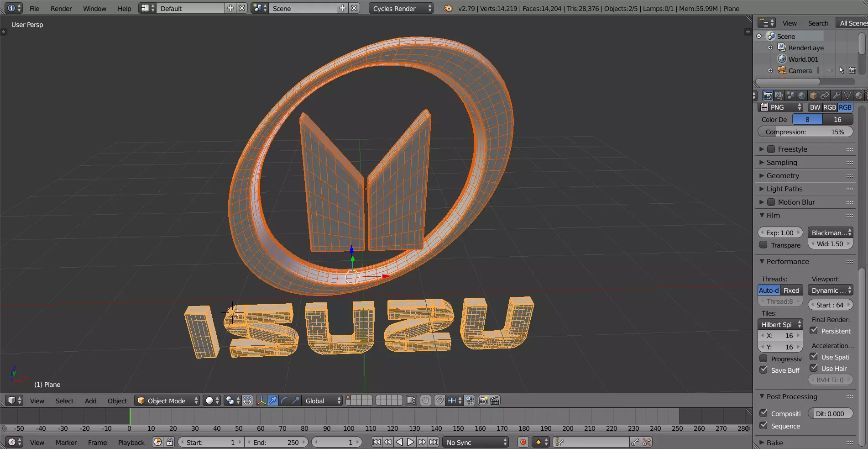Screen dimensions: 868x449
Task: Expand the Sampling panel
Action: pyautogui.click(x=781, y=163)
